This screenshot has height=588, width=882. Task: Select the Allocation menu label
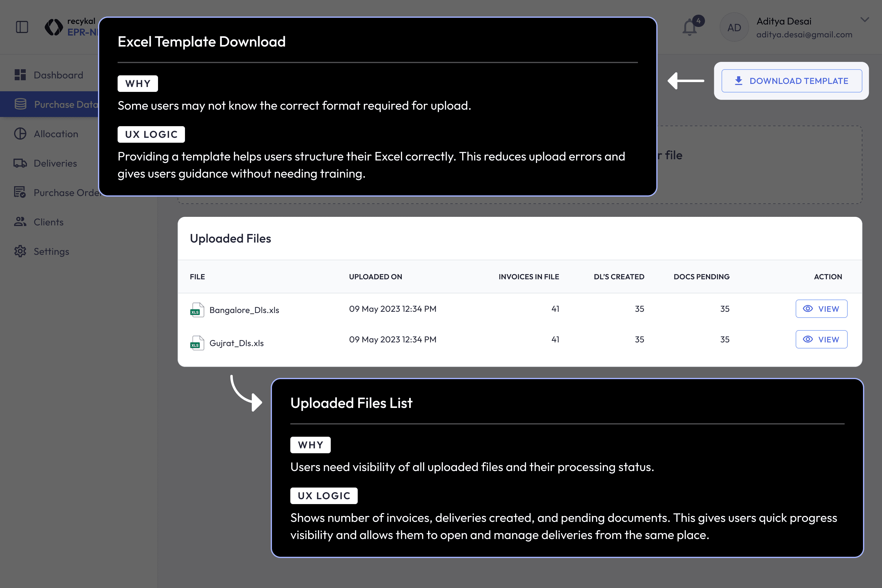56,134
